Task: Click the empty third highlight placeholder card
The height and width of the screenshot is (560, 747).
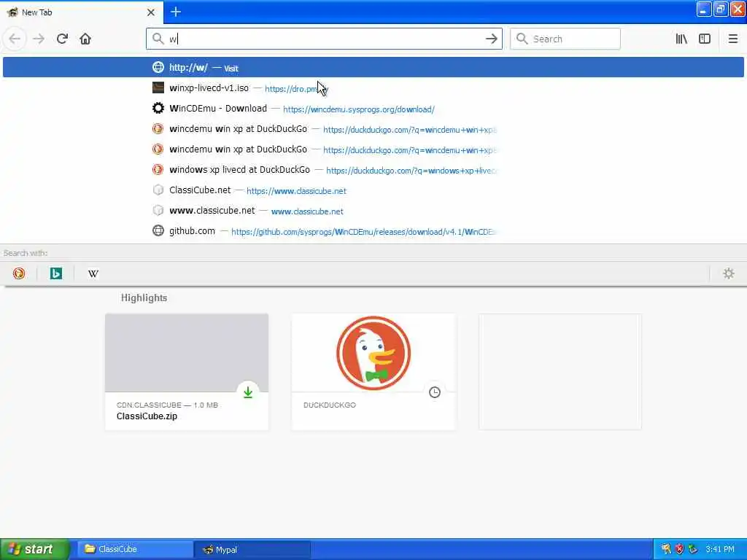Action: click(x=560, y=372)
